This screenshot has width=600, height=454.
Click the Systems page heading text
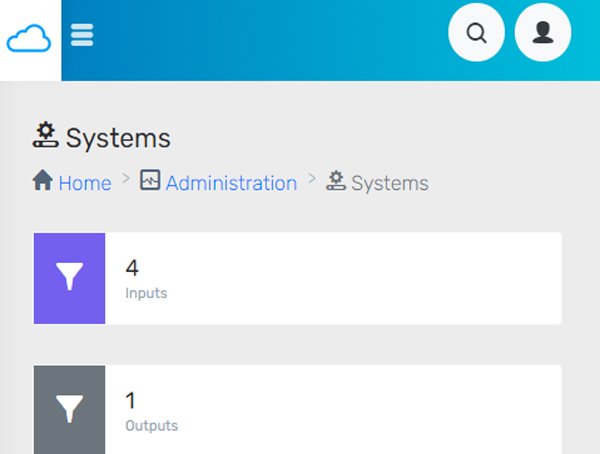click(x=118, y=138)
